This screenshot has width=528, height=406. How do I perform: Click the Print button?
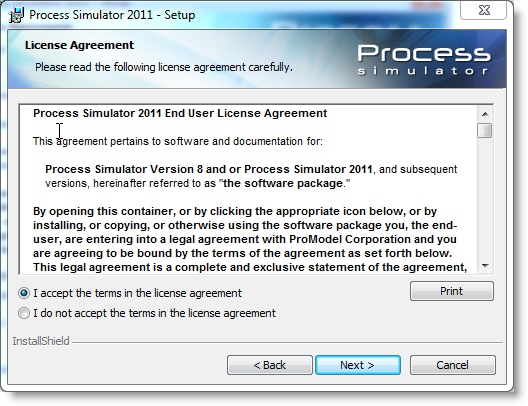click(452, 291)
